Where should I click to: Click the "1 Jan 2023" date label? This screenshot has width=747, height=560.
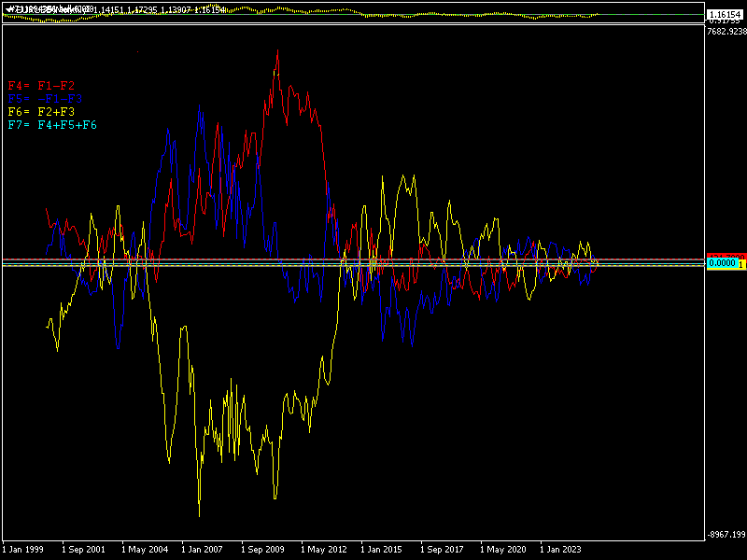click(x=560, y=550)
